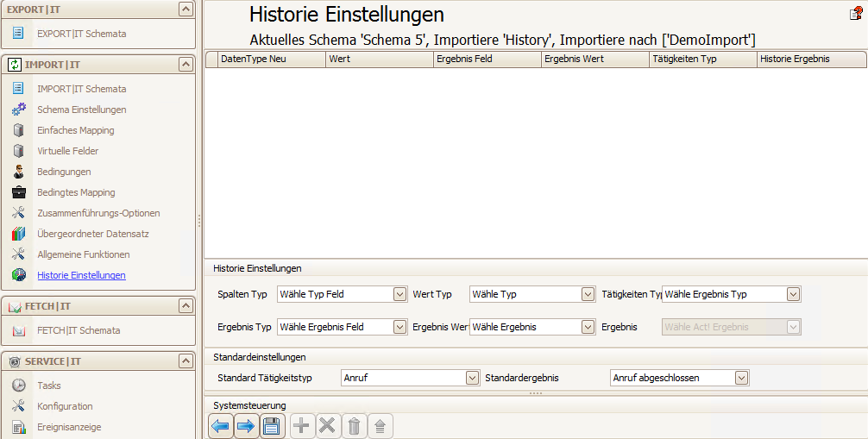Viewport: 868px width, 439px height.
Task: Collapse the IMPORT|IT panel
Action: pos(186,64)
